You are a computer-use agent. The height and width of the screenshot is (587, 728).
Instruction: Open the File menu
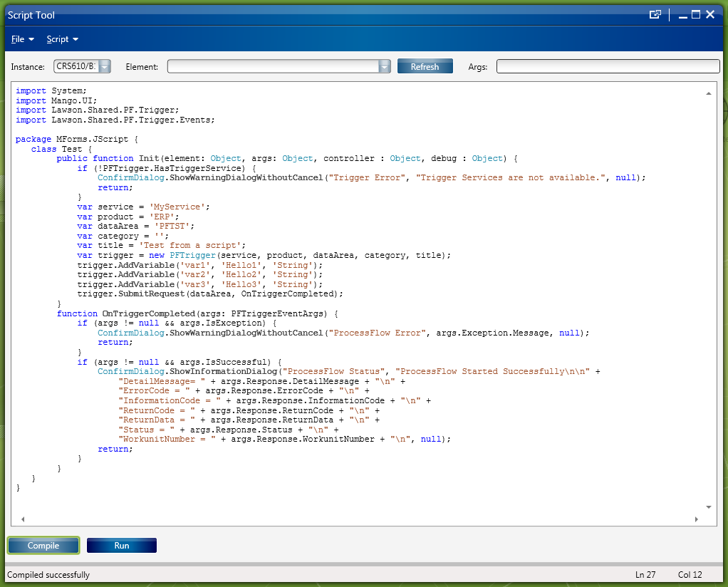pyautogui.click(x=22, y=39)
